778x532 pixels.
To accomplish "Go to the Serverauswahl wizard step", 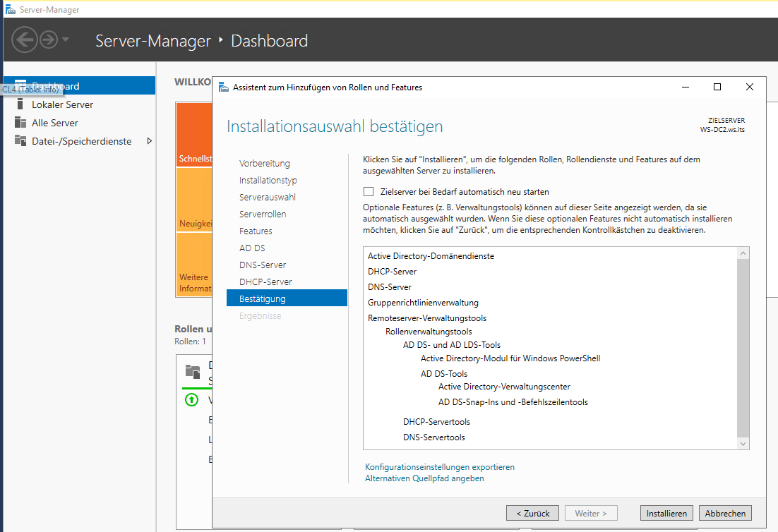I will point(268,197).
